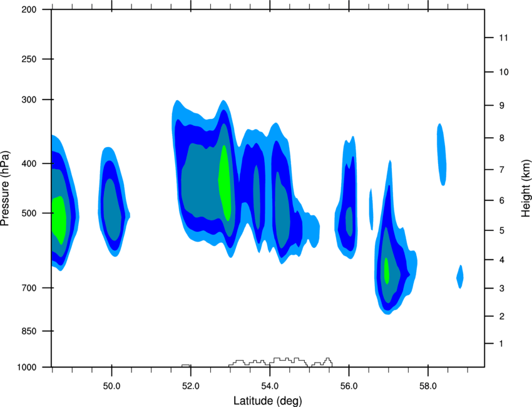Click the green core at the left plot edge
Image resolution: width=532 pixels, height=407 pixels.
(58, 220)
